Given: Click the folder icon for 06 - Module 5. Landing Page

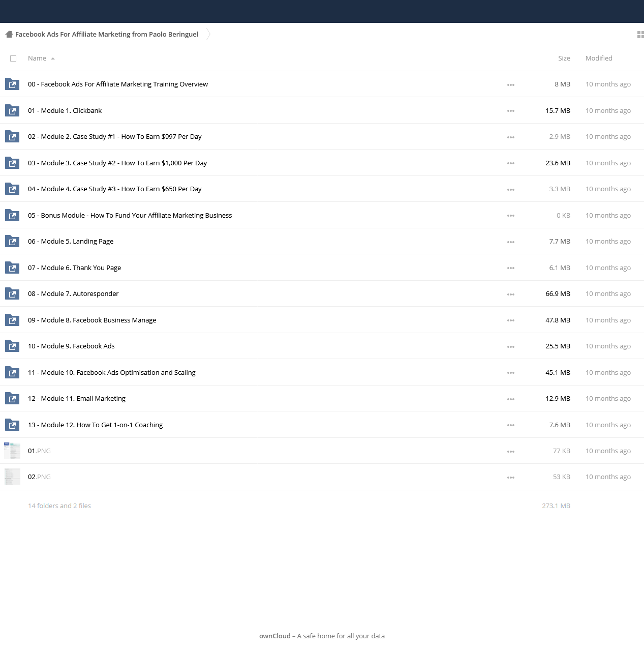Looking at the screenshot, I should click(12, 242).
